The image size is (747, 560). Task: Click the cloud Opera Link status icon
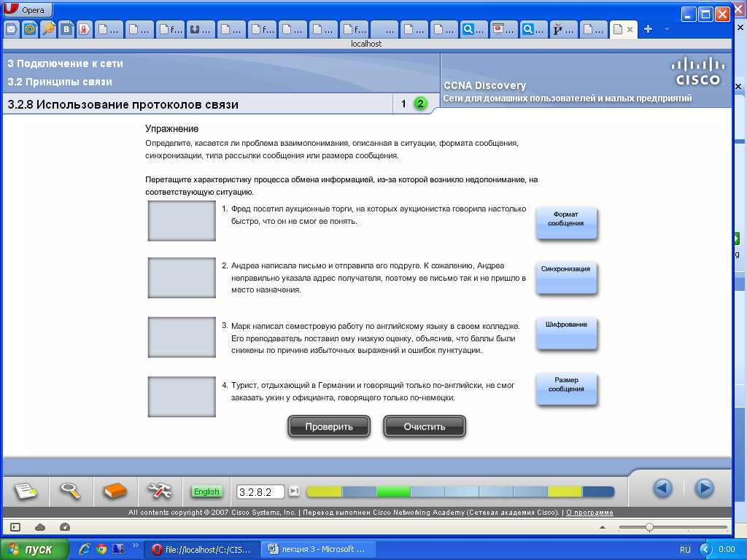point(40,527)
